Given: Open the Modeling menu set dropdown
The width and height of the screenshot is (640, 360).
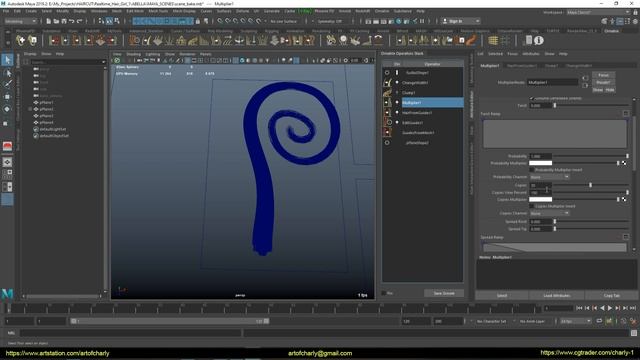Looking at the screenshot, I should point(21,21).
